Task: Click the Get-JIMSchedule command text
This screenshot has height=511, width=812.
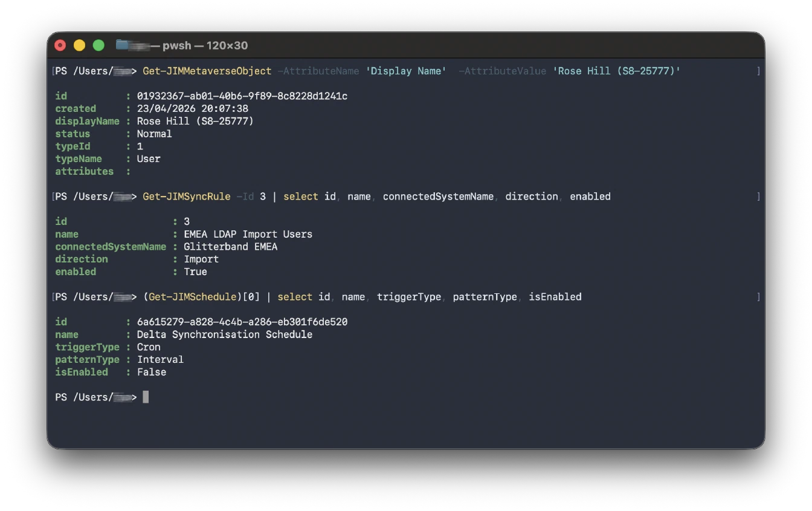Action: pyautogui.click(x=193, y=296)
